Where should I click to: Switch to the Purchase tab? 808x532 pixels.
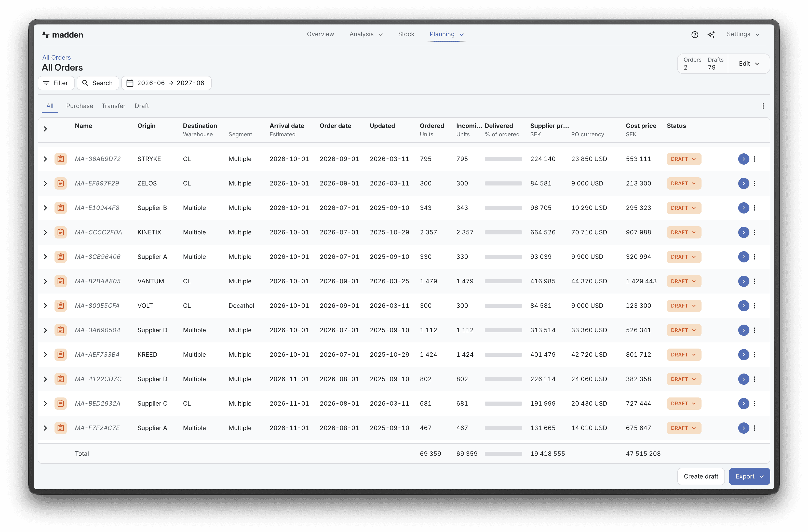[x=79, y=106]
